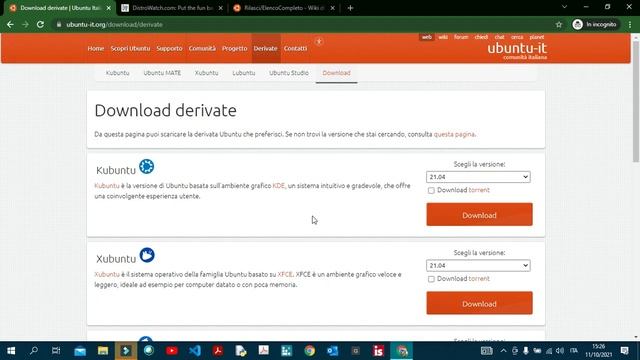Screen dimensions: 640x360
Task: Select the Xubuntu sub-tab
Action: click(x=207, y=73)
